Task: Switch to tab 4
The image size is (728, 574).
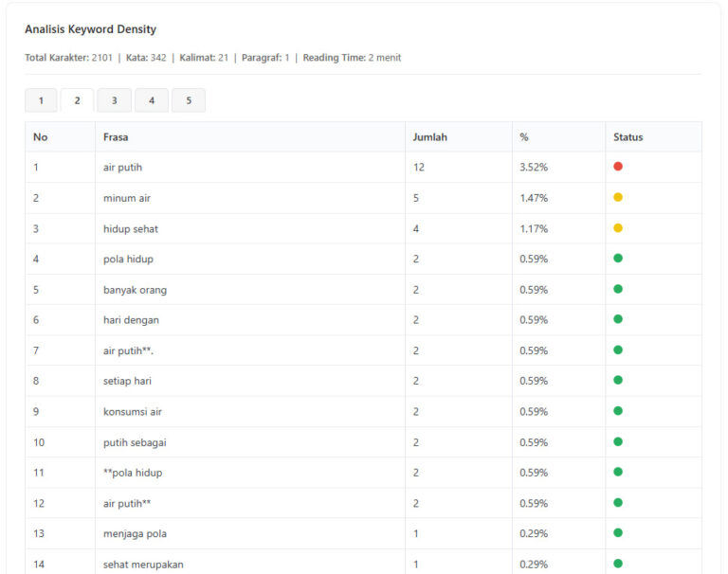Action: tap(152, 100)
